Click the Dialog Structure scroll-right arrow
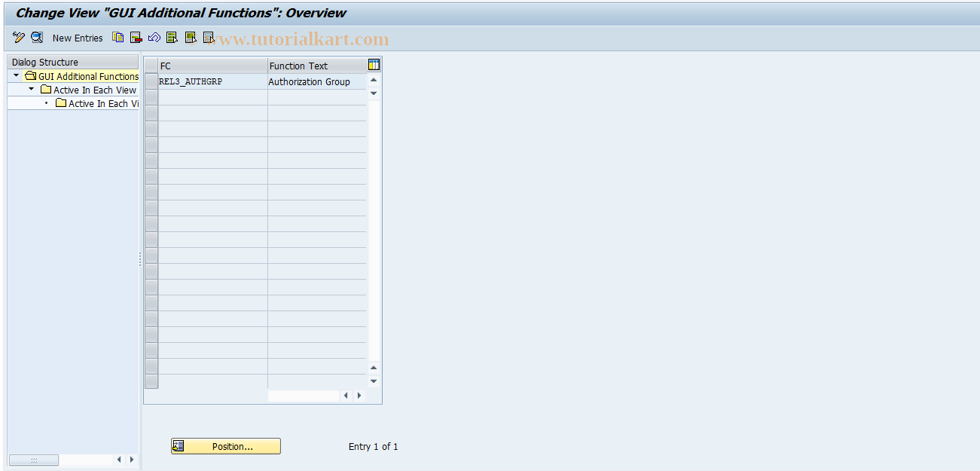This screenshot has height=471, width=980. tap(132, 460)
